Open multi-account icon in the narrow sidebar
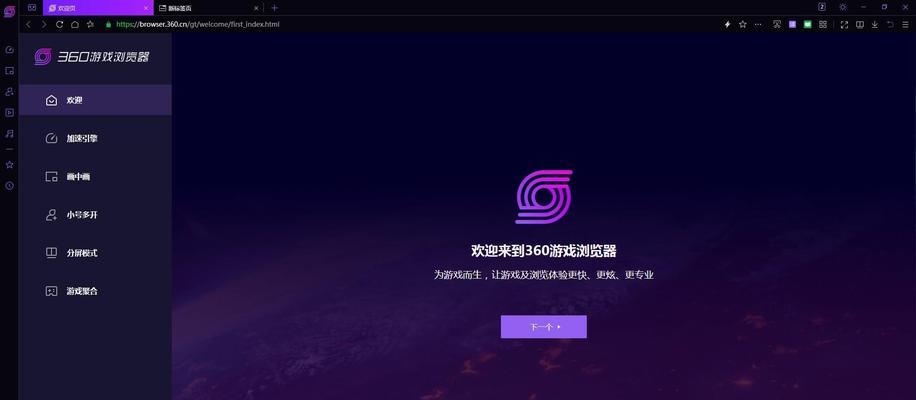This screenshot has height=400, width=916. [9, 92]
